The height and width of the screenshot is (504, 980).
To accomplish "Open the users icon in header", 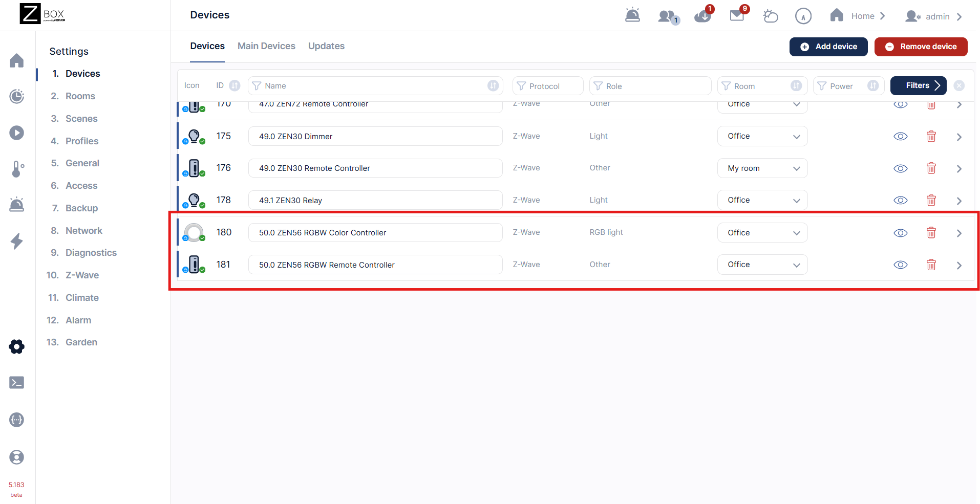I will click(668, 16).
